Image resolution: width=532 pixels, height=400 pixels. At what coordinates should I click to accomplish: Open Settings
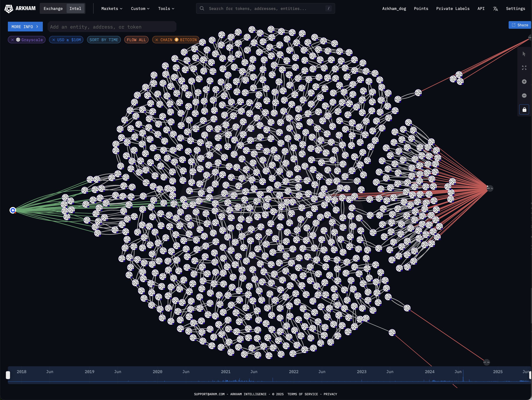pyautogui.click(x=515, y=8)
